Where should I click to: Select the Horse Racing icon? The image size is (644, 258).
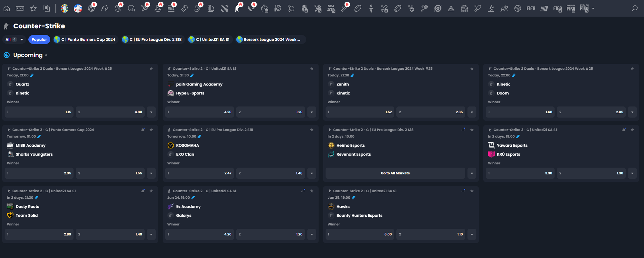coord(105,8)
